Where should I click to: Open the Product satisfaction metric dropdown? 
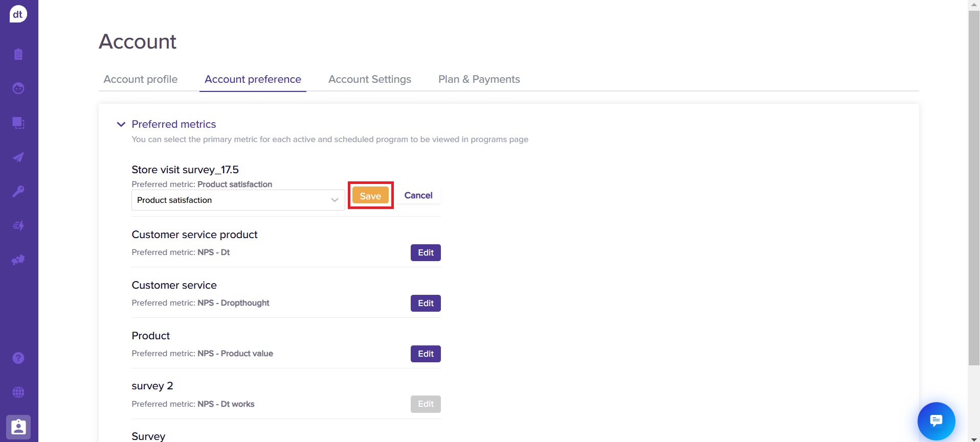pos(238,200)
